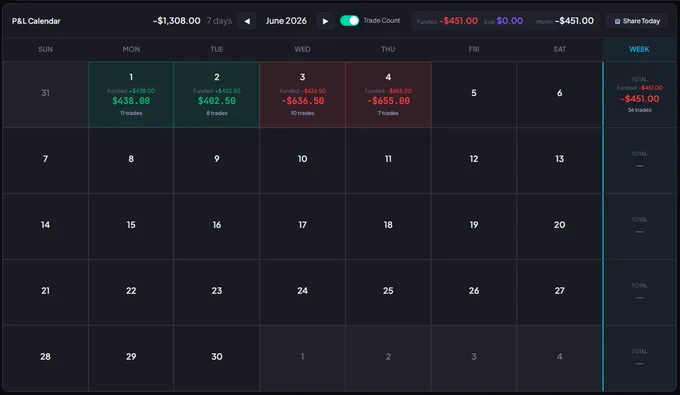Select day 17 in the calendar
Viewport: 680px width, 395px height.
[302, 225]
